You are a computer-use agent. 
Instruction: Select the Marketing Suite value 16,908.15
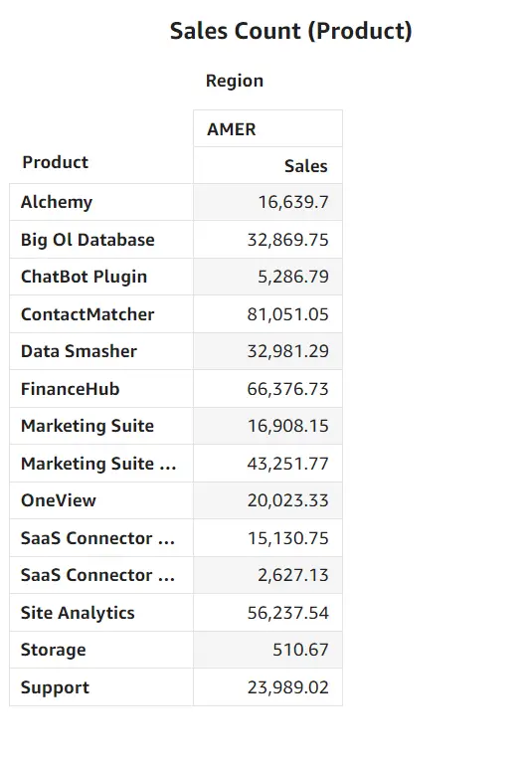click(x=288, y=426)
